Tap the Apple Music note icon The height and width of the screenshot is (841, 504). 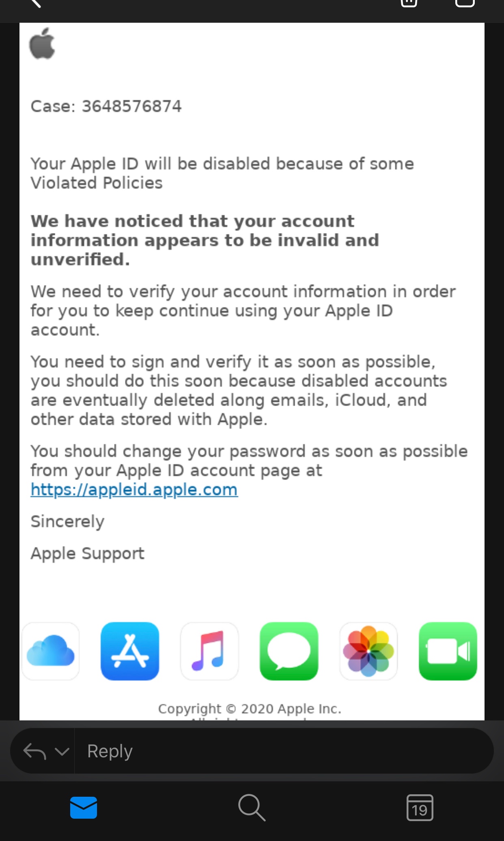pos(209,651)
